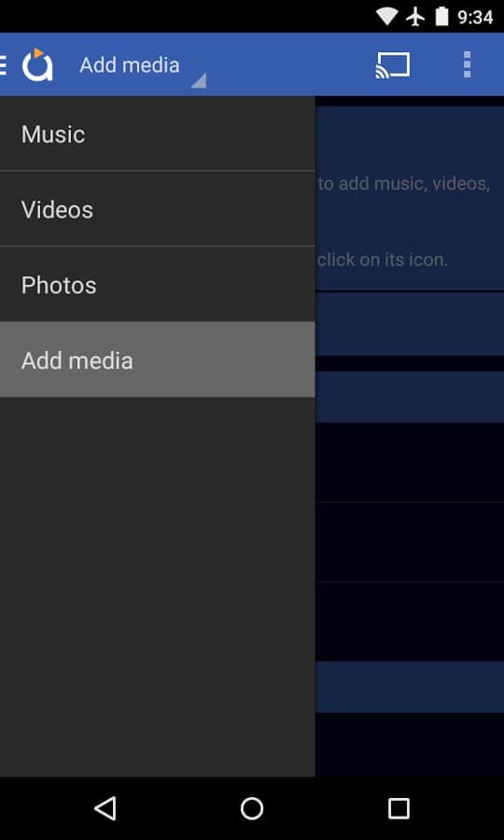Tap the dimmed 'to add music, videos' text
The width and height of the screenshot is (504, 840).
pyautogui.click(x=404, y=184)
